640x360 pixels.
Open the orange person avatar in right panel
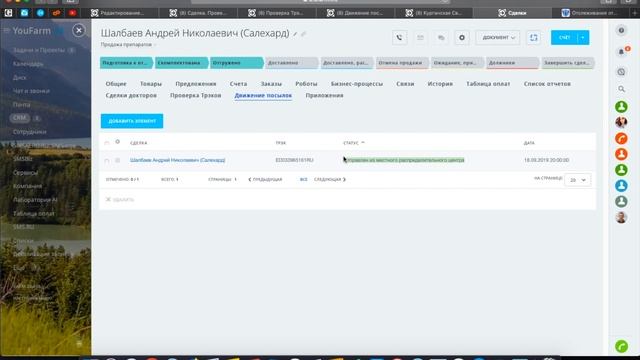click(x=621, y=154)
